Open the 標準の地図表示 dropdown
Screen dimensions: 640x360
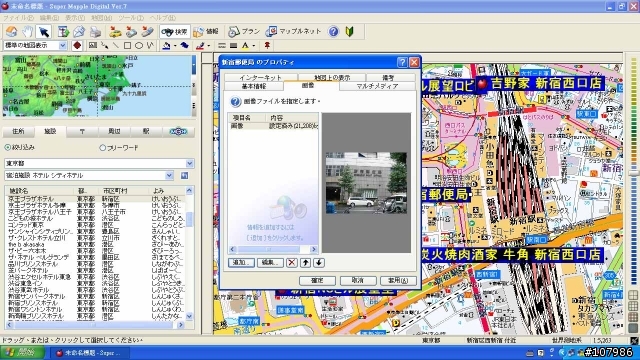63,45
